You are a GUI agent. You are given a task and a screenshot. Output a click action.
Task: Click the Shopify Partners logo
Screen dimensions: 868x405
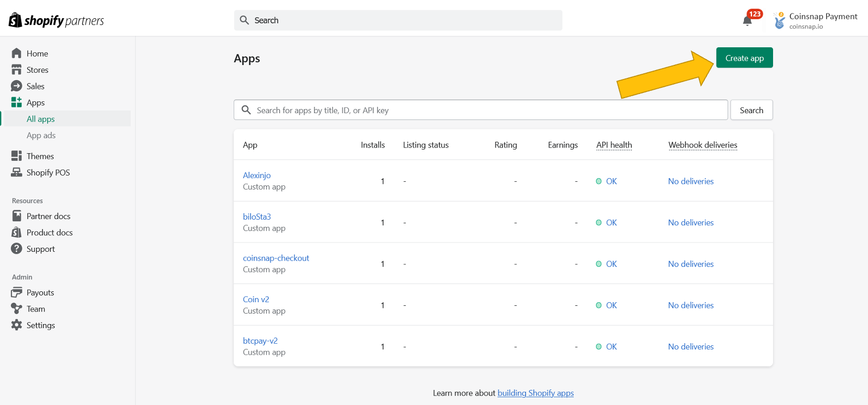56,20
